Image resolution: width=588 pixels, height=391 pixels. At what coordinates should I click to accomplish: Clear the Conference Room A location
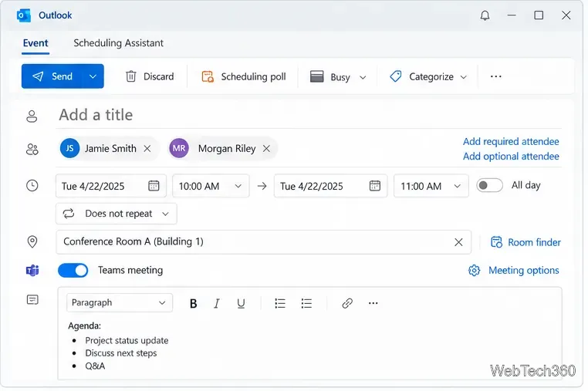pyautogui.click(x=458, y=242)
